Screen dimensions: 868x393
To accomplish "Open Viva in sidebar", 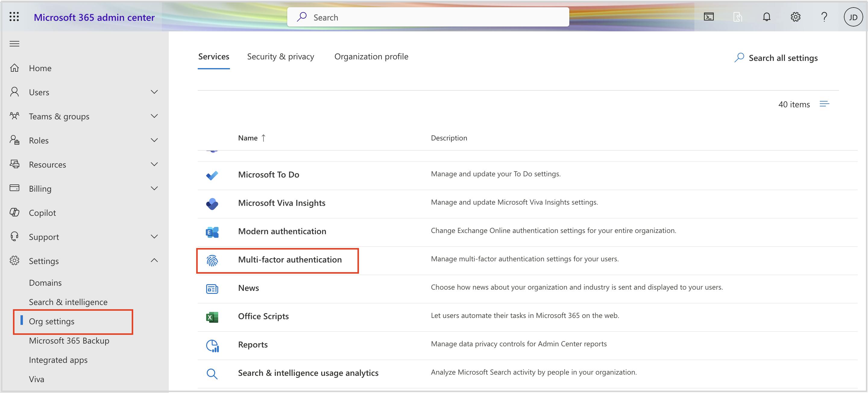I will [36, 379].
